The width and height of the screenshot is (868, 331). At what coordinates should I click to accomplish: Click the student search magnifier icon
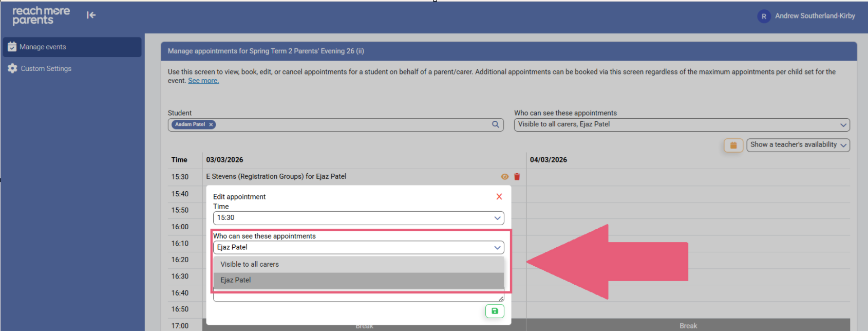tap(495, 124)
